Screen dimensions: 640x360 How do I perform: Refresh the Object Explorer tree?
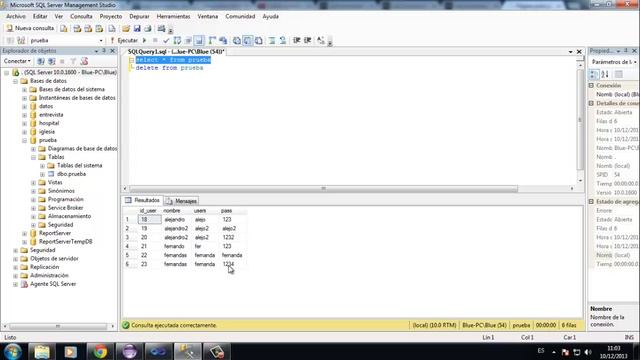click(x=84, y=61)
